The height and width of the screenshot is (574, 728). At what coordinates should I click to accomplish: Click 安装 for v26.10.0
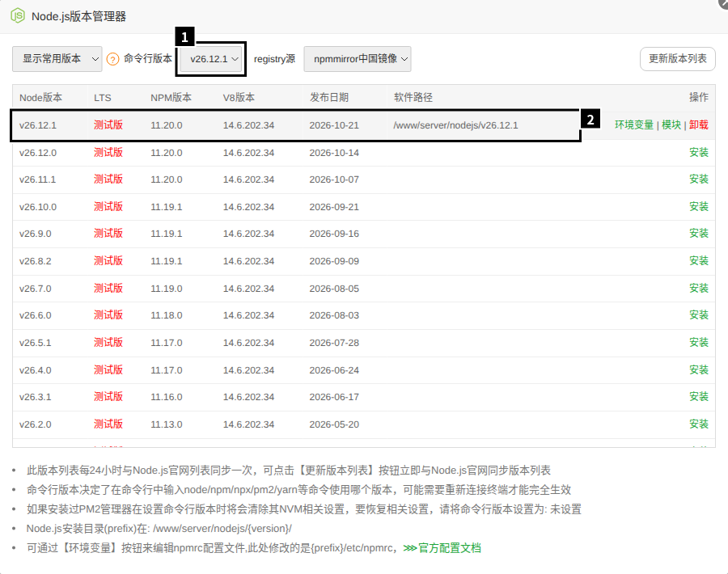point(699,206)
